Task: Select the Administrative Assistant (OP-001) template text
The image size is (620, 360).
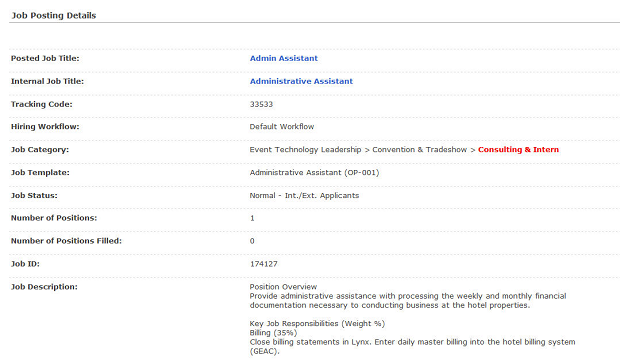Action: 314,172
